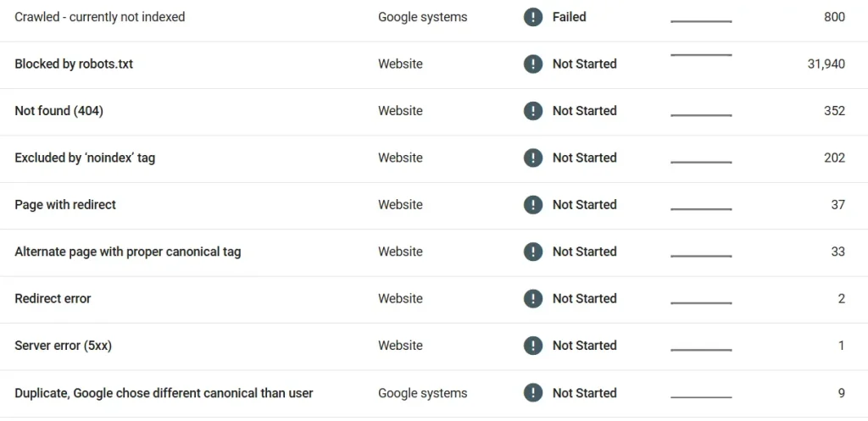Click status icon in Excluded by 'noindex' row
The width and height of the screenshot is (868, 421).
[532, 158]
